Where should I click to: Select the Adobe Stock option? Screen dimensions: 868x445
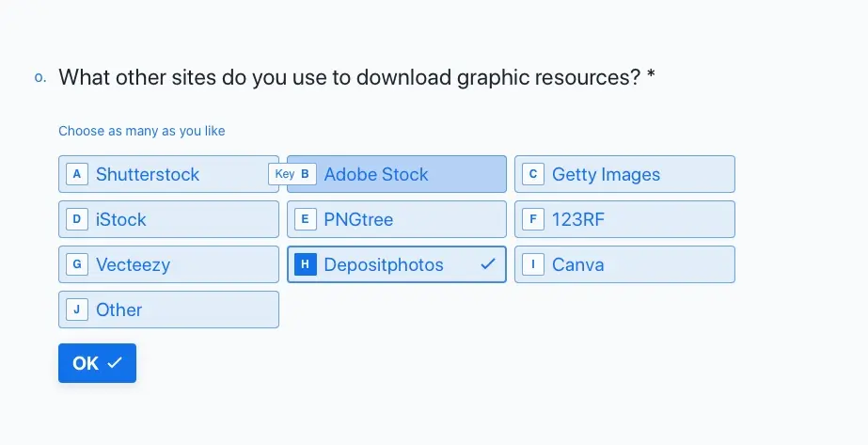click(x=396, y=174)
